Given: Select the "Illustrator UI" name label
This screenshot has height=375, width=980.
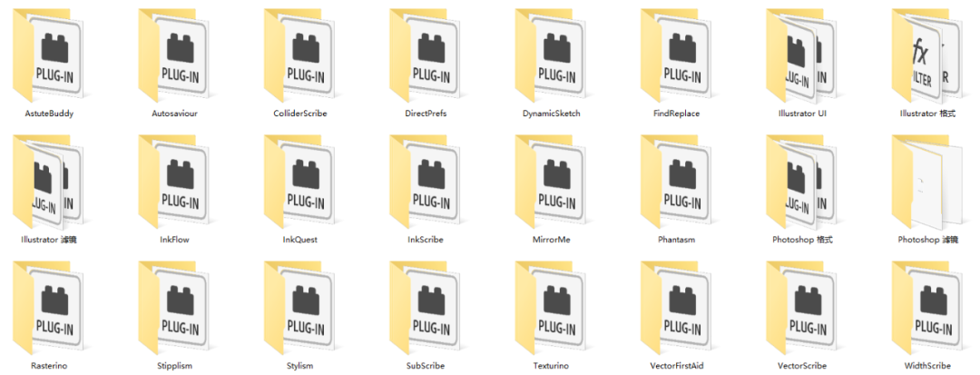Looking at the screenshot, I should click(802, 114).
